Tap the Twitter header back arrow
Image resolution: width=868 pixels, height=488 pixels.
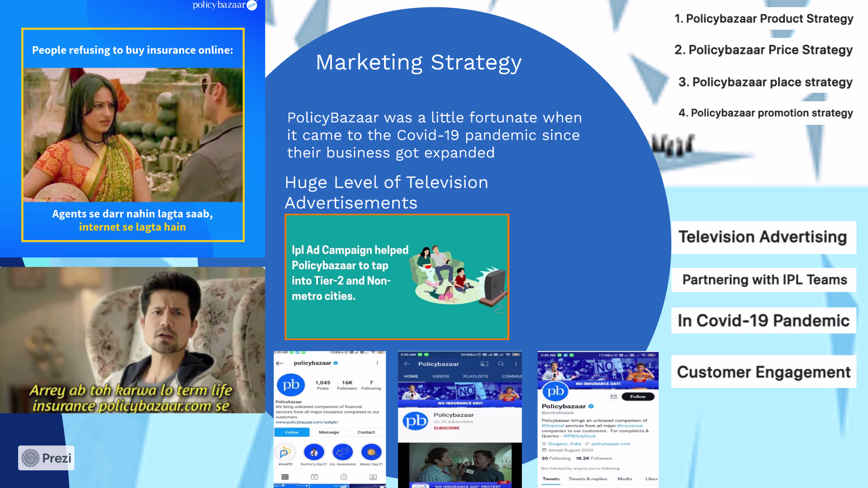[x=547, y=365]
